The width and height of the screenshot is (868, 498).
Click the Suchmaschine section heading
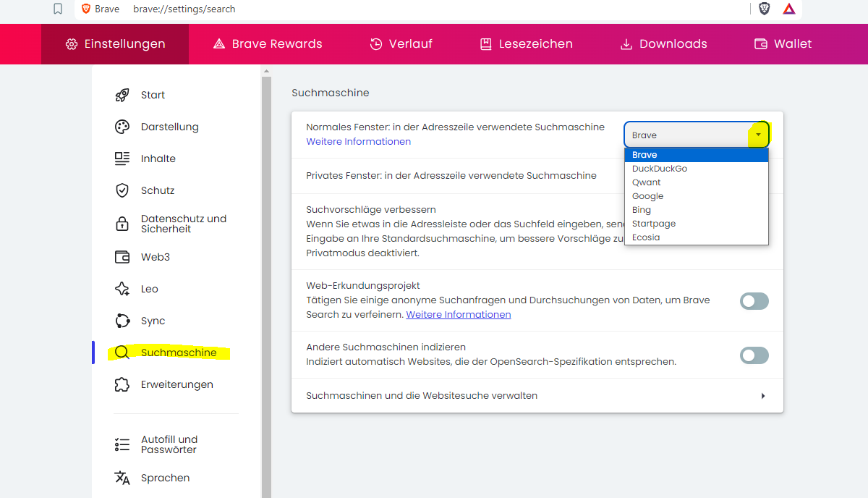331,93
